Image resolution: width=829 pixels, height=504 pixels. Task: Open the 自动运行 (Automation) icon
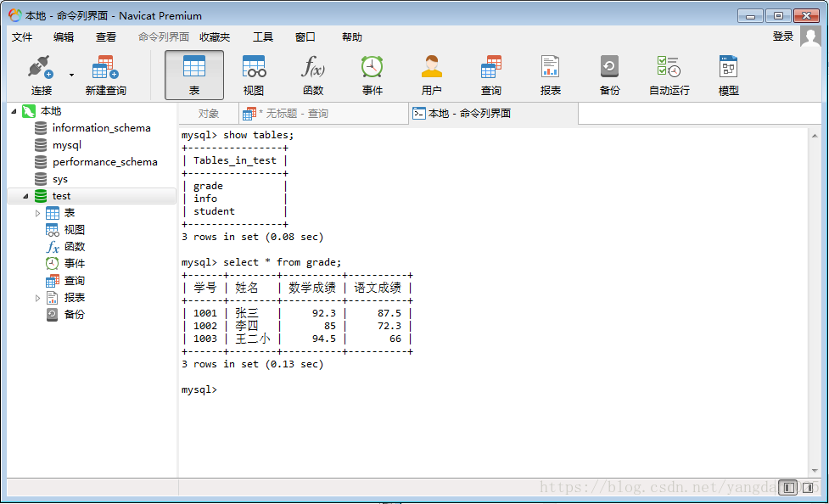point(669,74)
